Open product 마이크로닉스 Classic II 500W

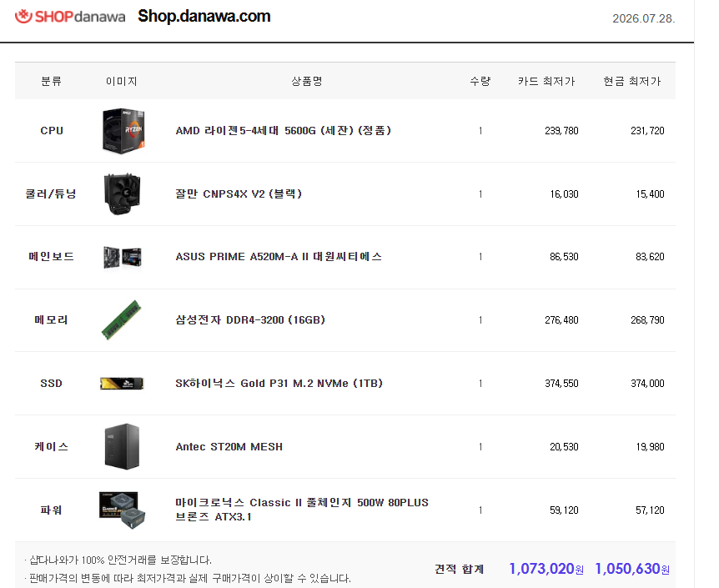(302, 510)
